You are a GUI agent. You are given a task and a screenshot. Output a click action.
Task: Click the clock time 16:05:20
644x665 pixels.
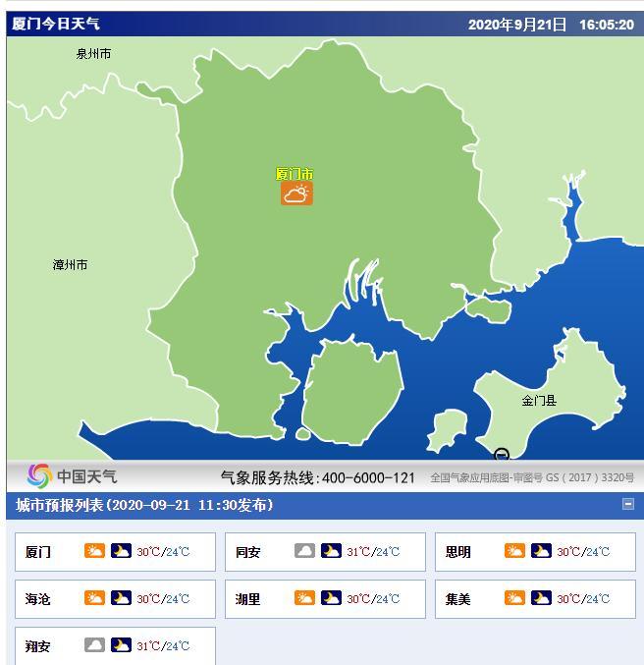[607, 25]
